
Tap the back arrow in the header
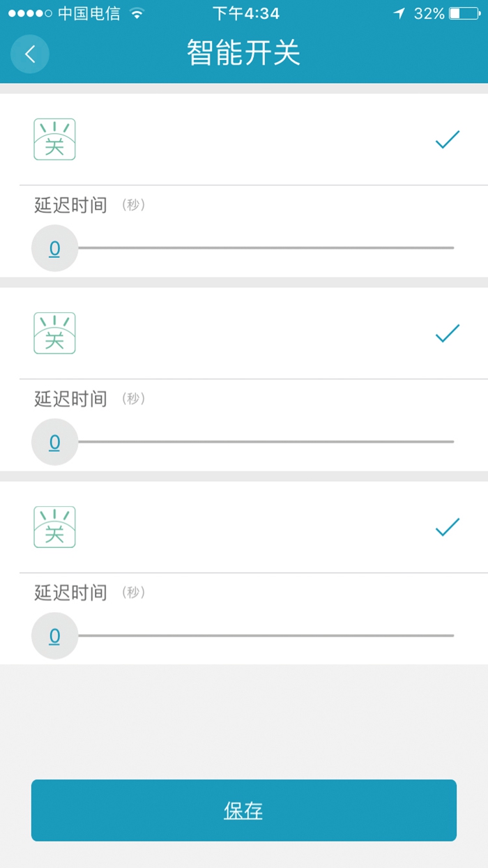29,54
